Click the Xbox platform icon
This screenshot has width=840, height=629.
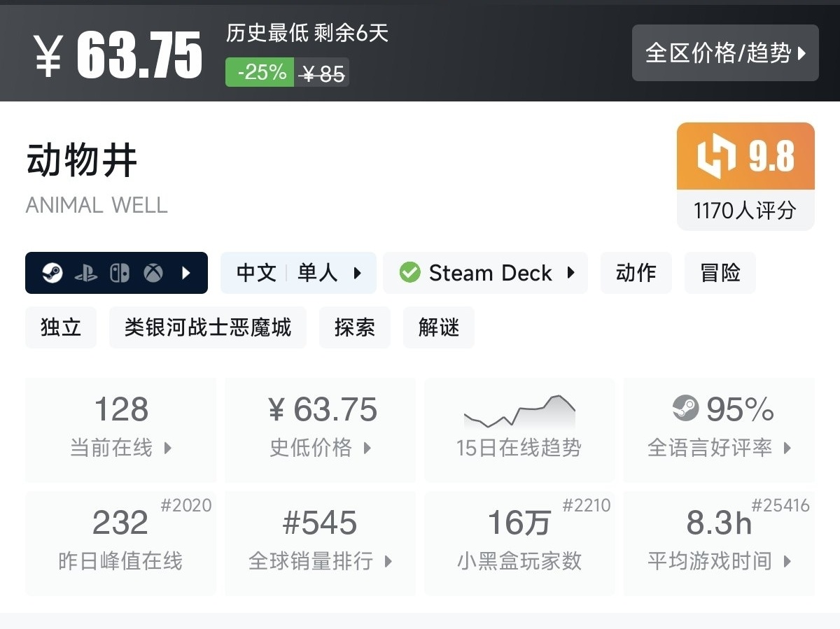click(153, 273)
